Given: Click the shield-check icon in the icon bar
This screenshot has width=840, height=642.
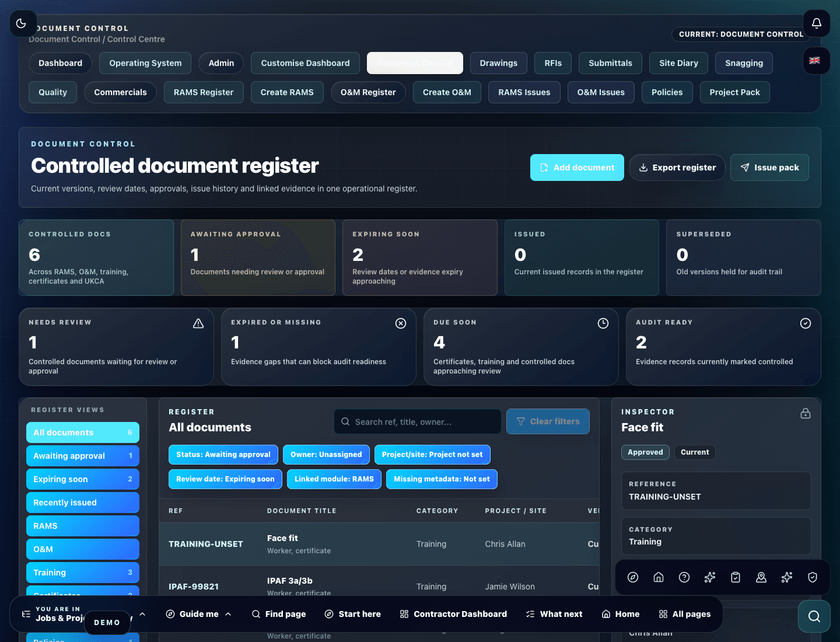Looking at the screenshot, I should pos(813,577).
